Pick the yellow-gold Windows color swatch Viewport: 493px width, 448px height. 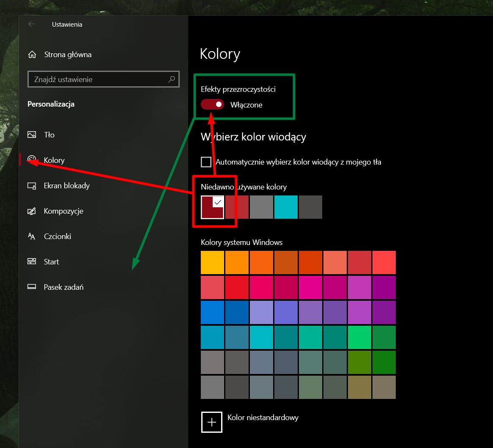212,262
